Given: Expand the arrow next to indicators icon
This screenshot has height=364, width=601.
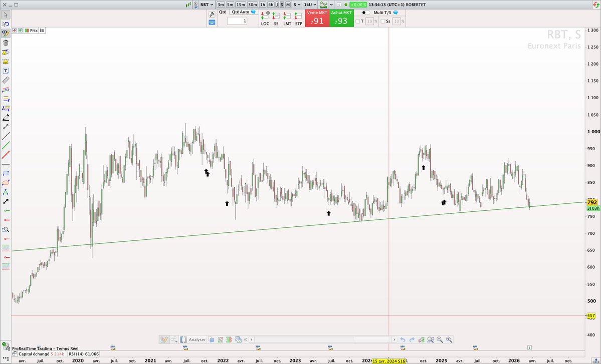Looking at the screenshot, I should click(x=331, y=5).
